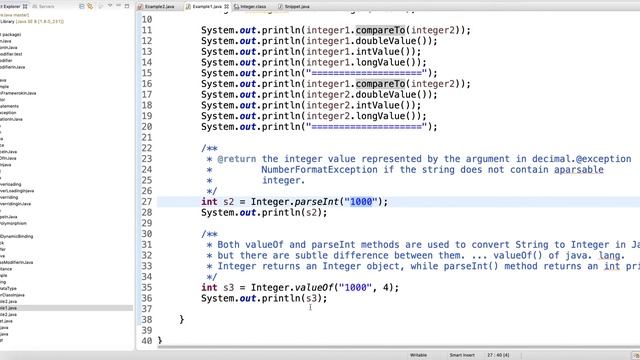640x360 pixels.
Task: Select the Polymorphism item in explorer
Action: pyautogui.click(x=13, y=223)
